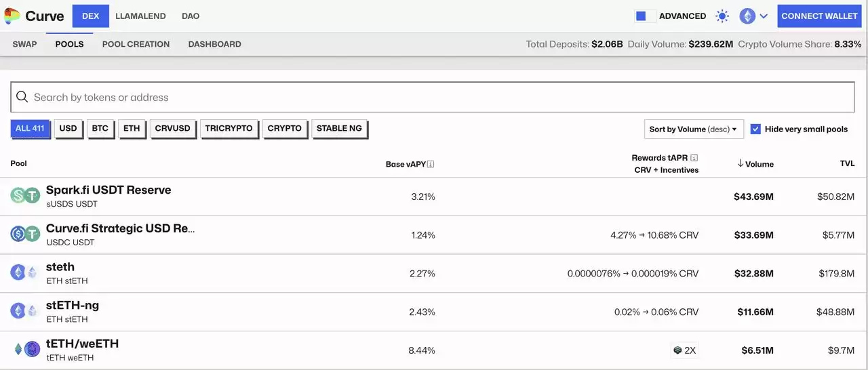The image size is (868, 370).
Task: Click the Rewards tAPR info icon
Action: (x=694, y=158)
